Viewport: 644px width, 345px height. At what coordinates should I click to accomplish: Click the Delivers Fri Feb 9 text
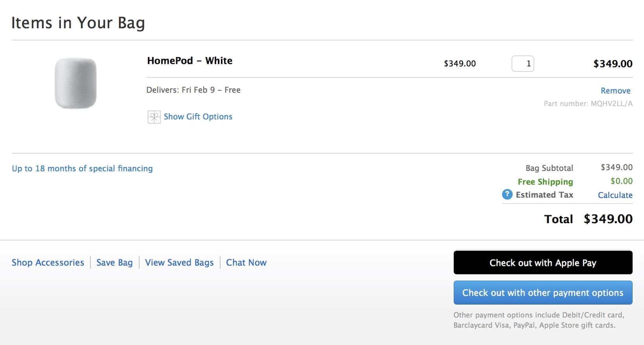pyautogui.click(x=193, y=90)
